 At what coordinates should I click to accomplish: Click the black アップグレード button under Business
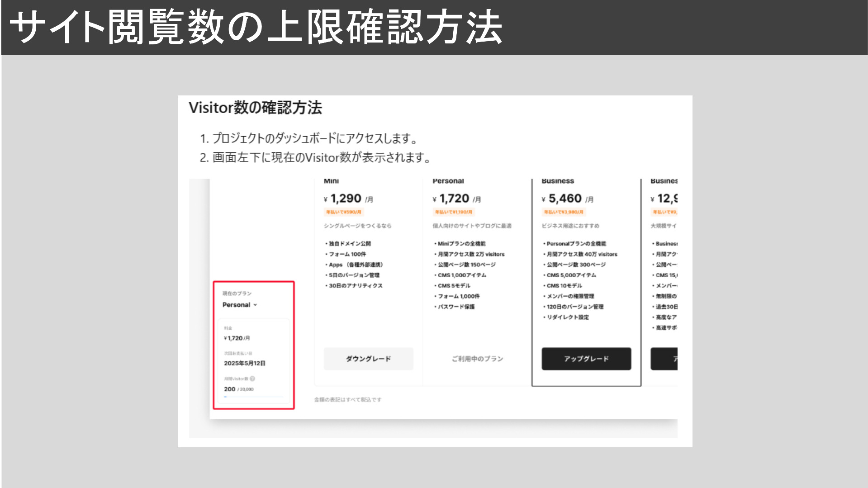point(586,359)
